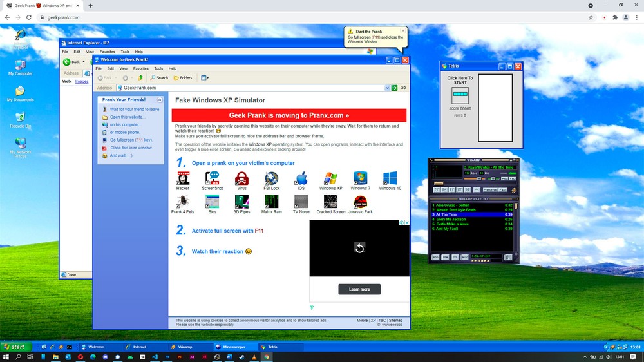
Task: Collapse the Prank Your Friends panel
Action: 160,100
